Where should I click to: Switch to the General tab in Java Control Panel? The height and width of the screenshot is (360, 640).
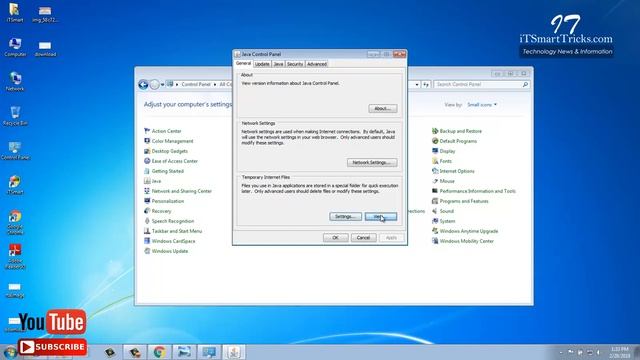[x=243, y=64]
